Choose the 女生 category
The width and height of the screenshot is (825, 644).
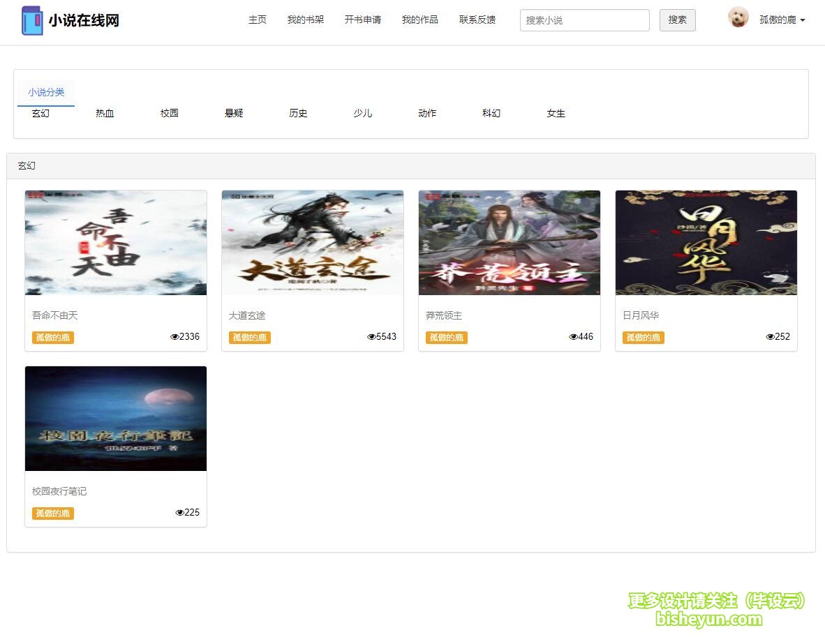556,114
